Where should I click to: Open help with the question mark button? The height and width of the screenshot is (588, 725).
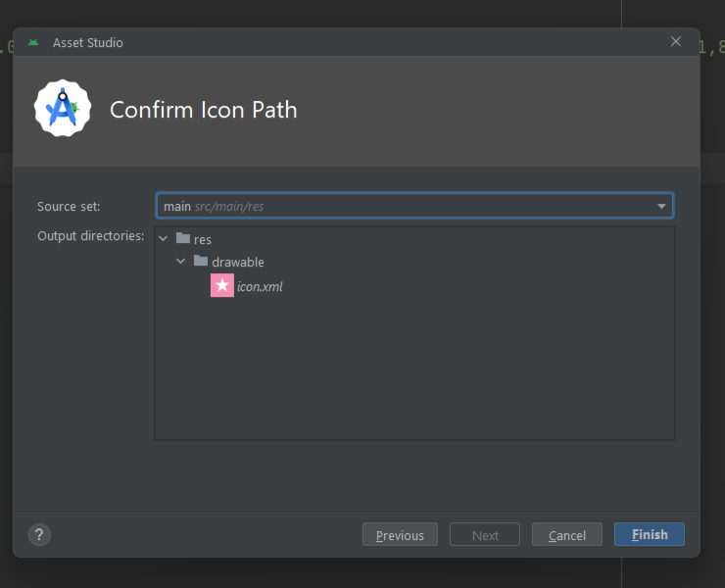pos(40,535)
